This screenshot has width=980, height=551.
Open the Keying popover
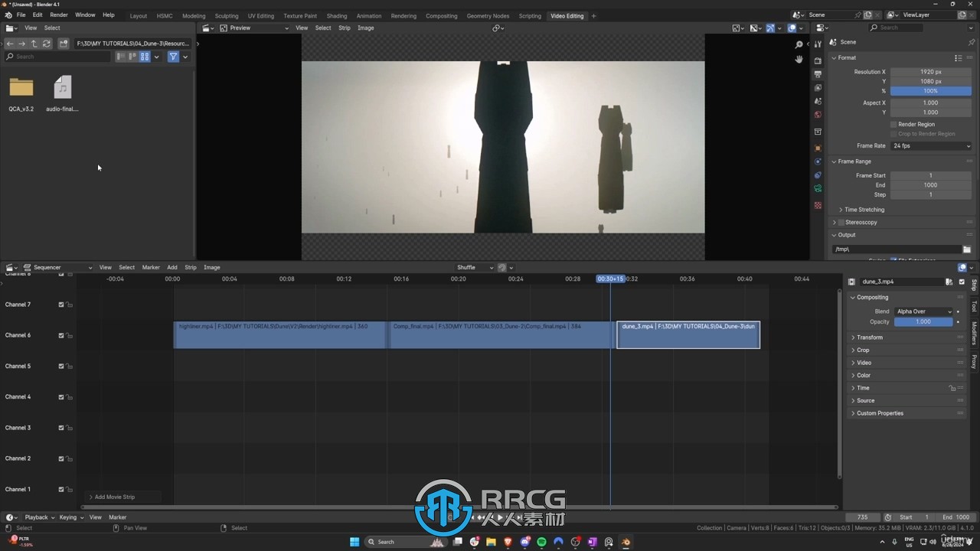71,517
